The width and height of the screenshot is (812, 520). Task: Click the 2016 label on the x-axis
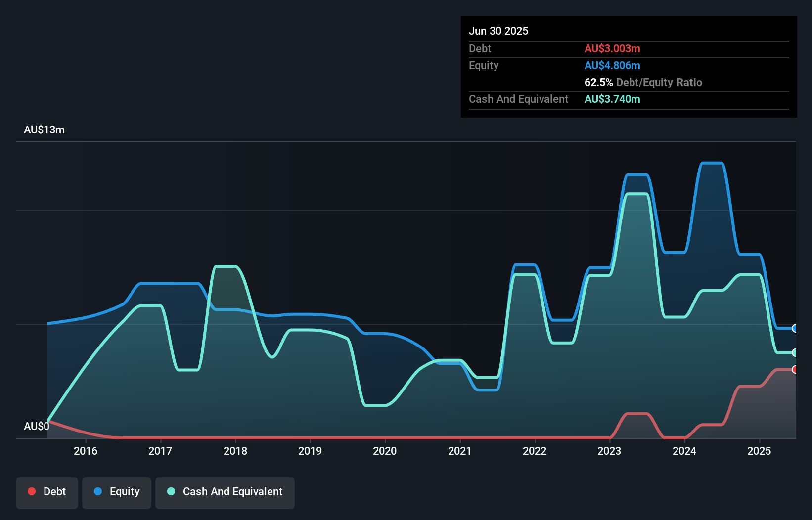(x=86, y=451)
